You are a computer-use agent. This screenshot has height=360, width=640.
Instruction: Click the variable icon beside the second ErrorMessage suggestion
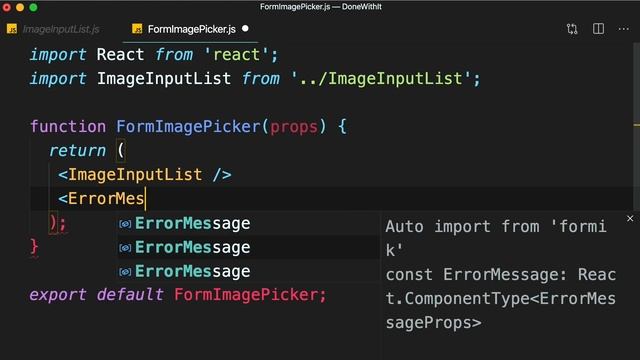(125, 248)
